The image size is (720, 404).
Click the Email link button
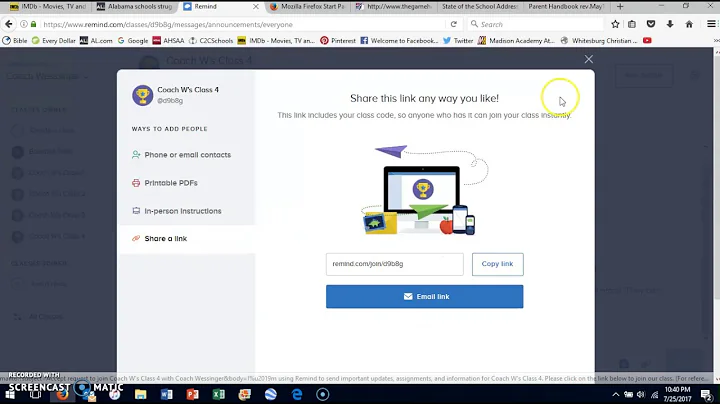(x=424, y=297)
